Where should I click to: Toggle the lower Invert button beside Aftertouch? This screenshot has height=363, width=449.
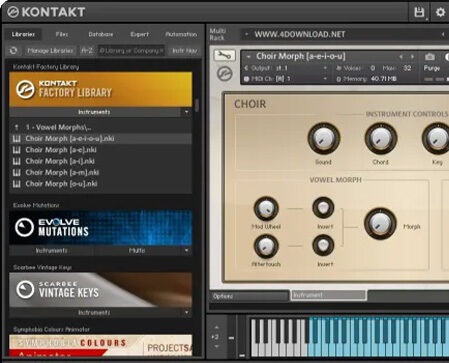323,246
